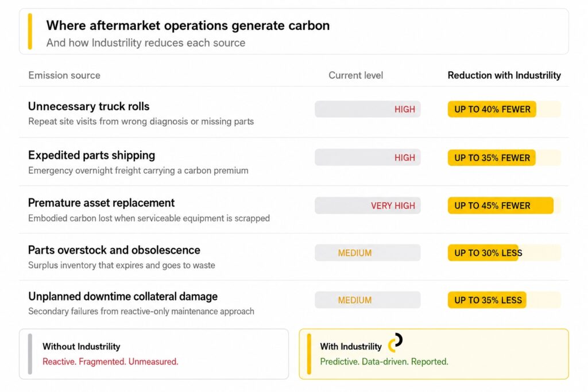Click 'Reactive. Fragmented. Unmeasured.' text
588x392 pixels.
[x=110, y=362]
